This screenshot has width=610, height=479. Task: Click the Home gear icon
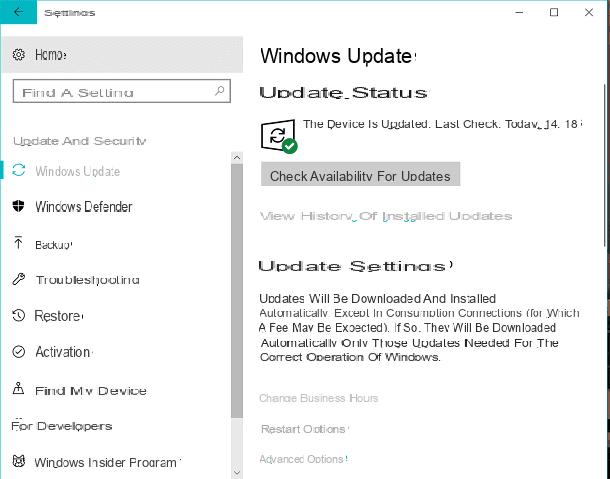point(19,54)
